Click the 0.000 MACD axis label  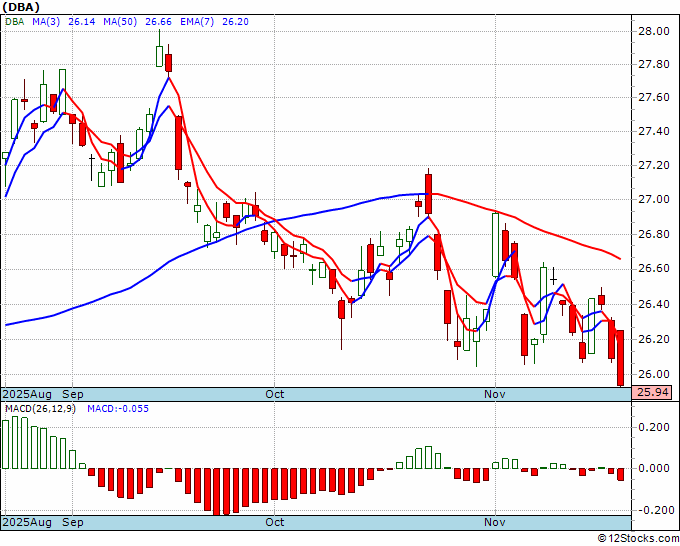pos(653,468)
